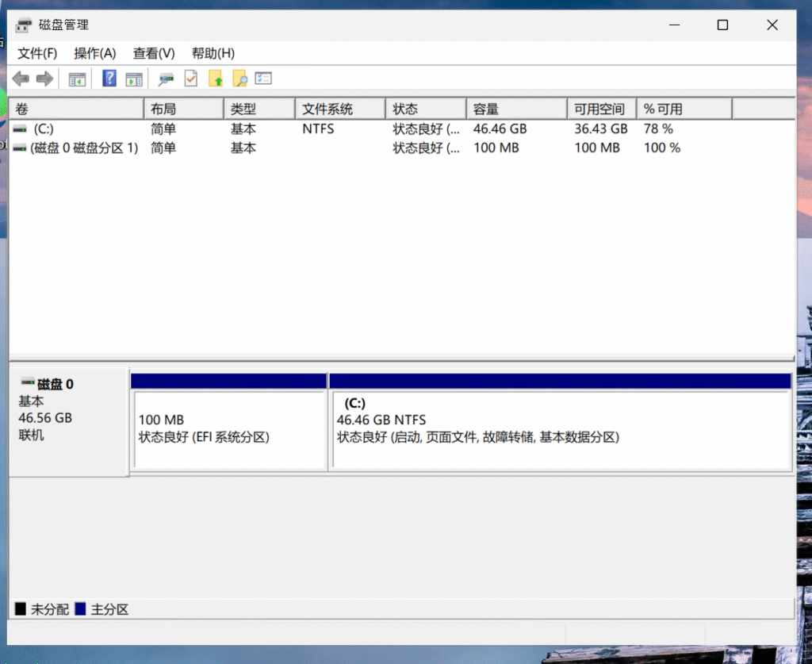Select the 100 MB EFI system partition block
The height and width of the screenshot is (664, 812).
[x=228, y=428]
